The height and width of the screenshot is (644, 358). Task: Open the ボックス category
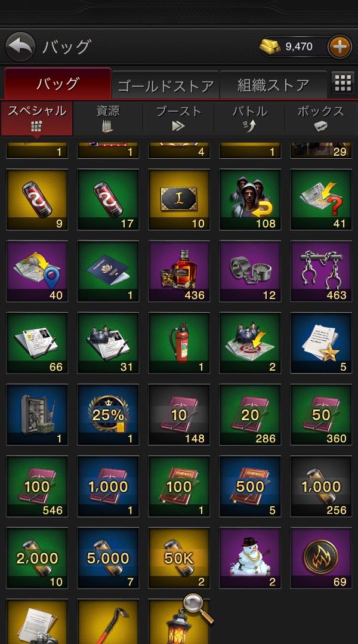tap(320, 118)
